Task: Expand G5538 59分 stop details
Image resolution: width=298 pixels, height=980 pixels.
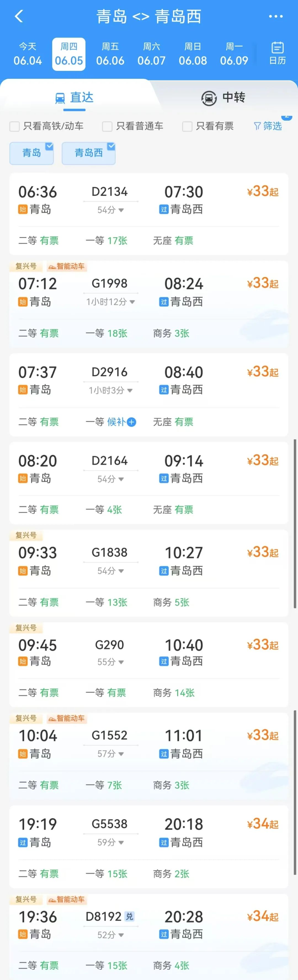Action: [111, 842]
